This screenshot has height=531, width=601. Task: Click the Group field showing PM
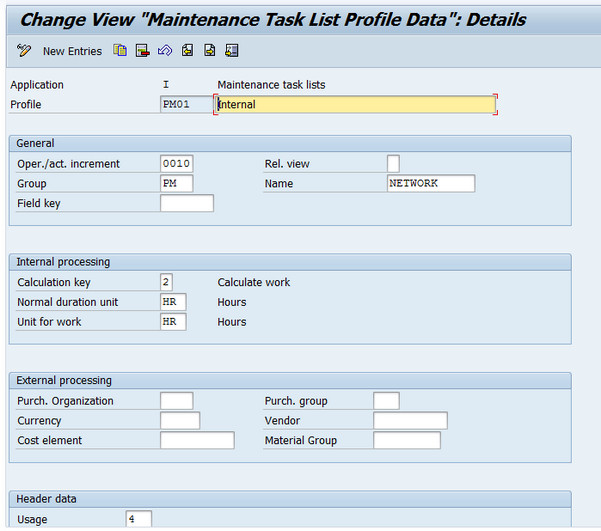[176, 183]
